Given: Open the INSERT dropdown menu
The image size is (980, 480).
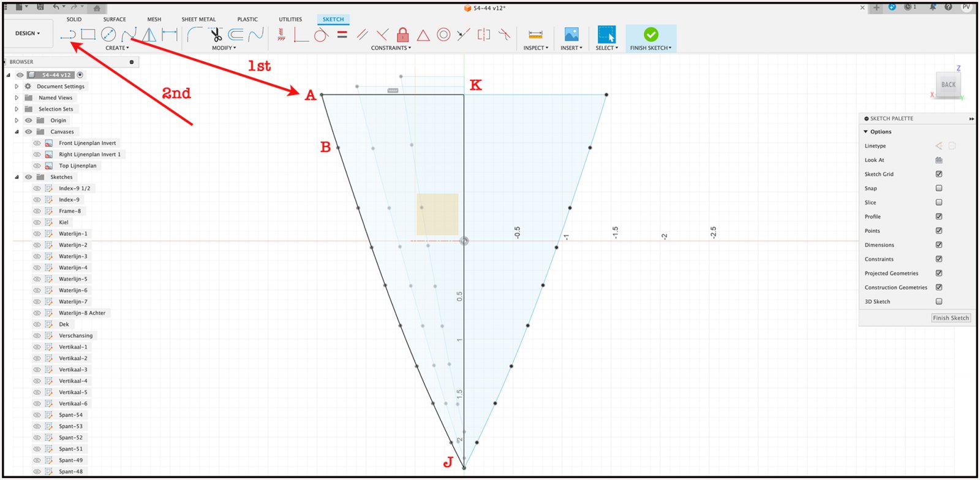Looking at the screenshot, I should click(x=571, y=48).
